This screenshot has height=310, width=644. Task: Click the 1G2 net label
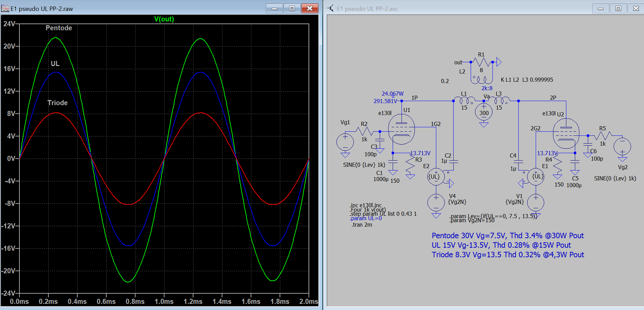tap(436, 124)
